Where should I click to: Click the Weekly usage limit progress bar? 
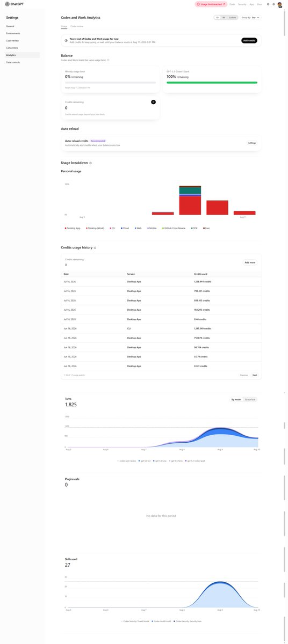pos(110,83)
